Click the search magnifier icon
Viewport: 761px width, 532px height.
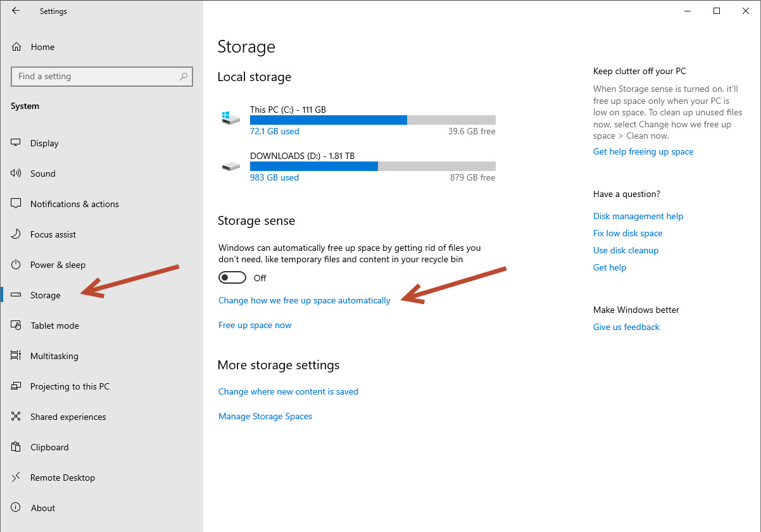click(x=184, y=77)
